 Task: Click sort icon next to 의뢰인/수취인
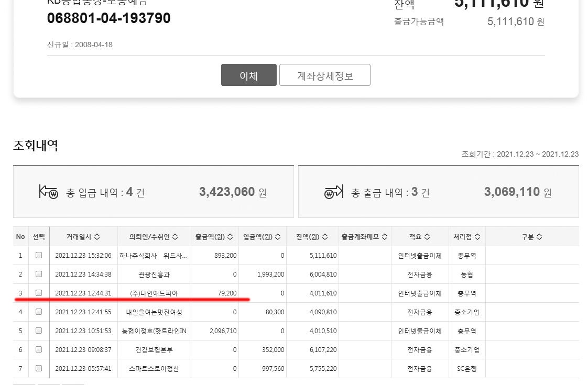175,237
